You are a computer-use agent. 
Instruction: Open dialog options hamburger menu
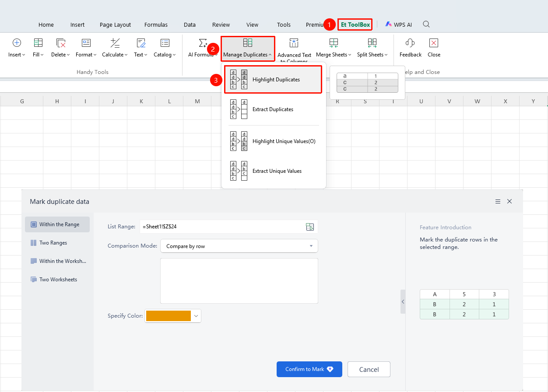(x=498, y=202)
